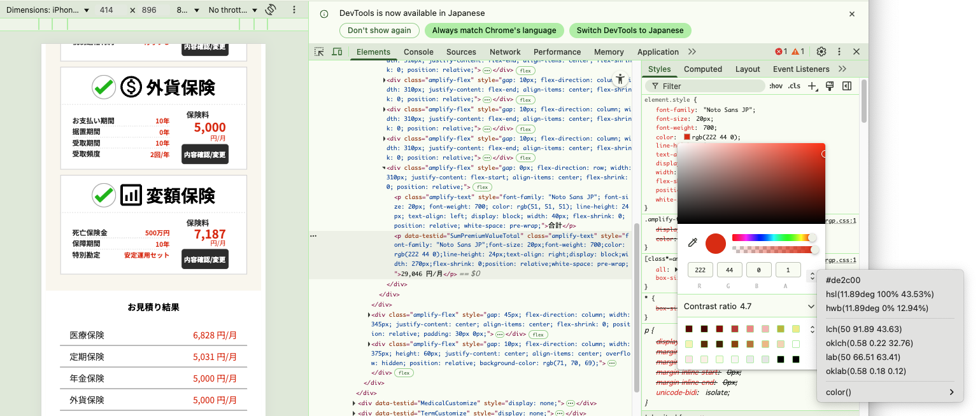This screenshot has height=416, width=980.
Task: Close the DevTools panel
Action: [856, 52]
